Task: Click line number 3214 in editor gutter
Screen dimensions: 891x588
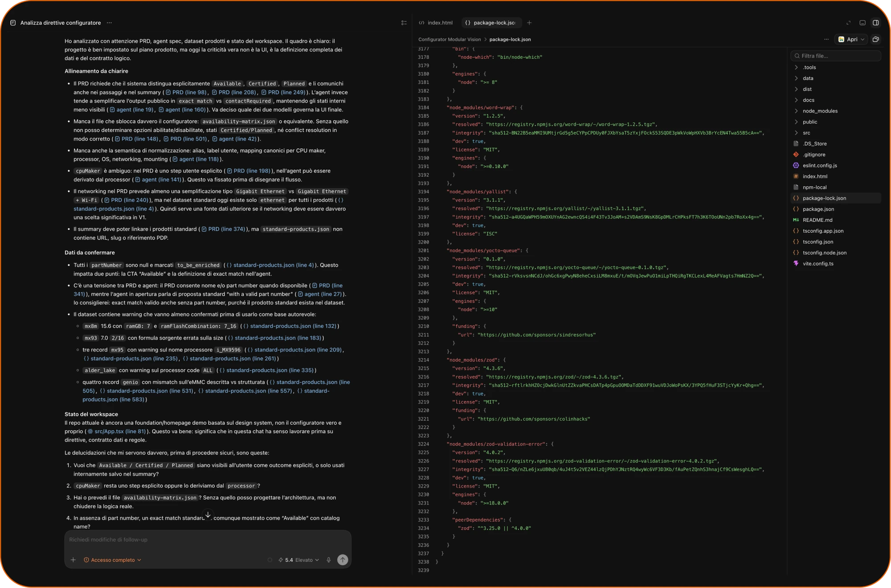Action: click(424, 360)
